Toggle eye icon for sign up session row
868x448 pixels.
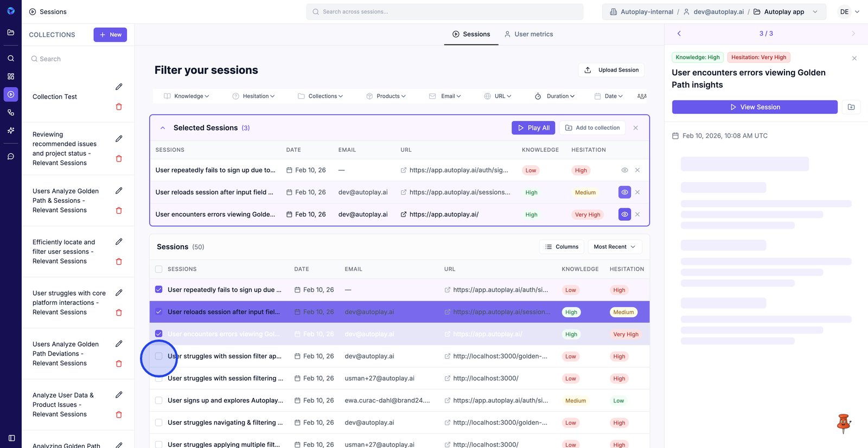pyautogui.click(x=624, y=170)
